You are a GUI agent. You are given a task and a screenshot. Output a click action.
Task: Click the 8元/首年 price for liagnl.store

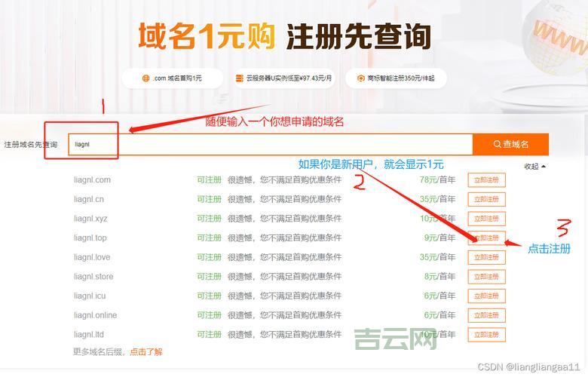pos(439,277)
